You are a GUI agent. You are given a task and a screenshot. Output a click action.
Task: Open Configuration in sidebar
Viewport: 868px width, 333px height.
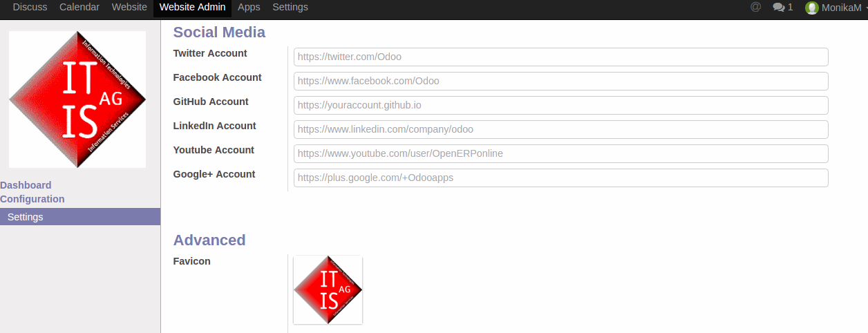32,199
